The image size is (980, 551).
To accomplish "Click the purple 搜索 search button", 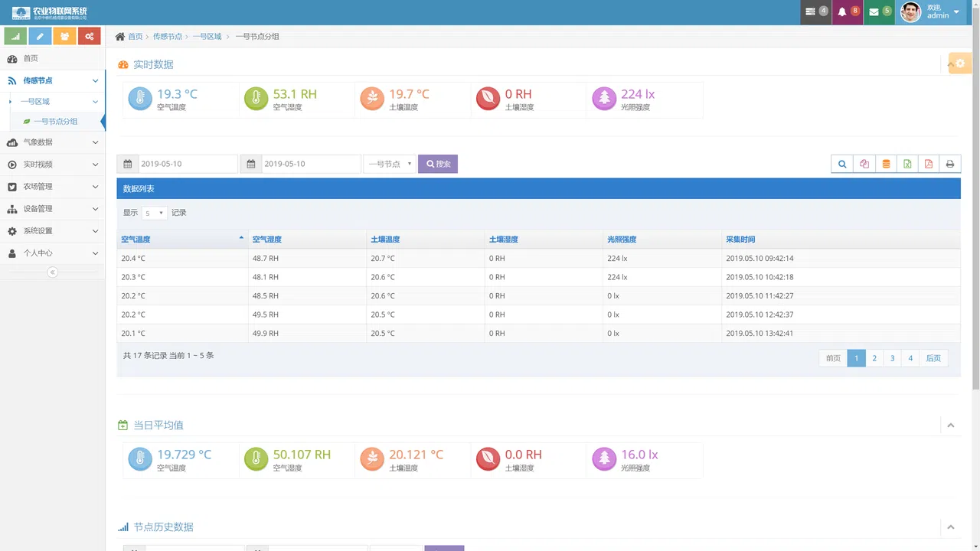I will pos(438,164).
